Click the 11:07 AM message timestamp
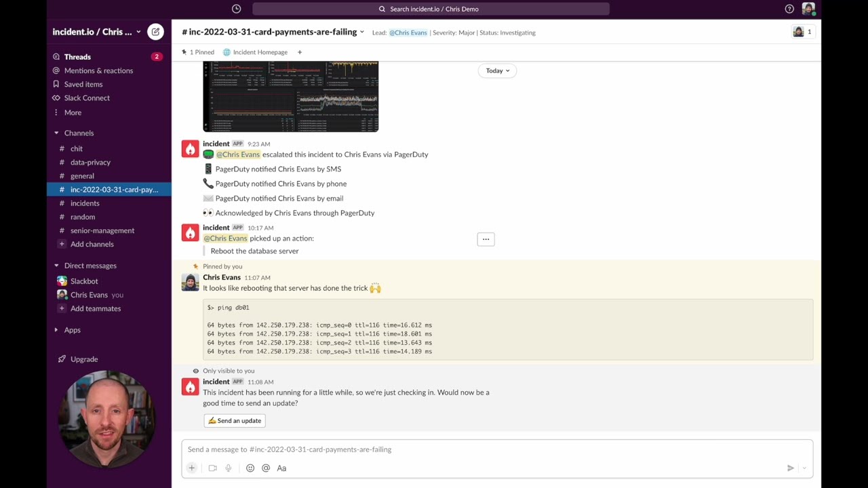 coord(257,278)
